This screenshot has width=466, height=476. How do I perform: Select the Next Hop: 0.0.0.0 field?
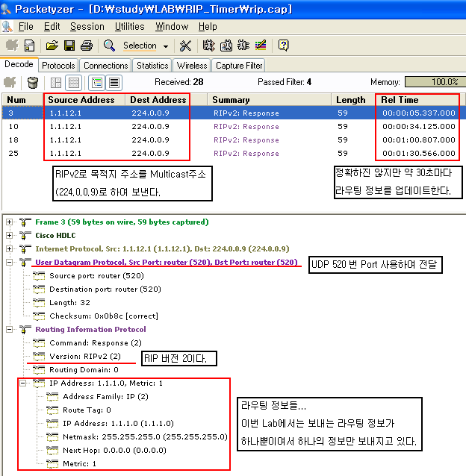(x=114, y=450)
